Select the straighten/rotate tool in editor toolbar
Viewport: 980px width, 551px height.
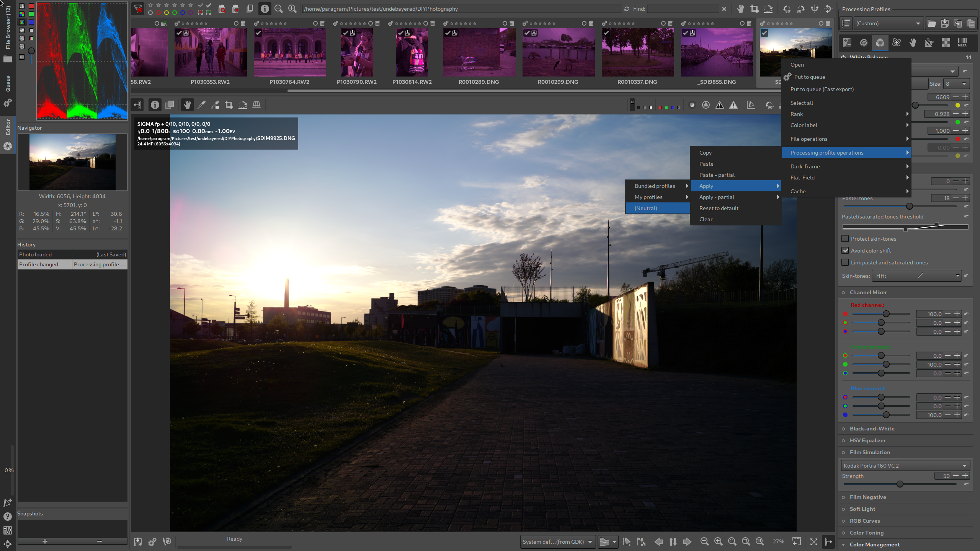[243, 105]
